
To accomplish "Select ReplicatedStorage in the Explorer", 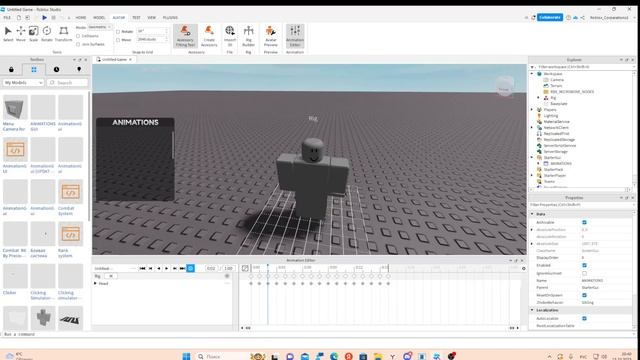I will pos(559,140).
